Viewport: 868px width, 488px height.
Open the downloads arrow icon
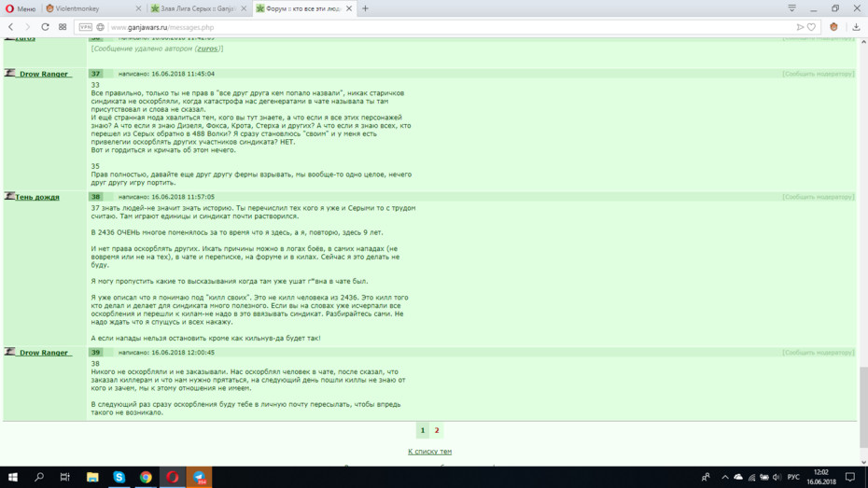(x=856, y=27)
